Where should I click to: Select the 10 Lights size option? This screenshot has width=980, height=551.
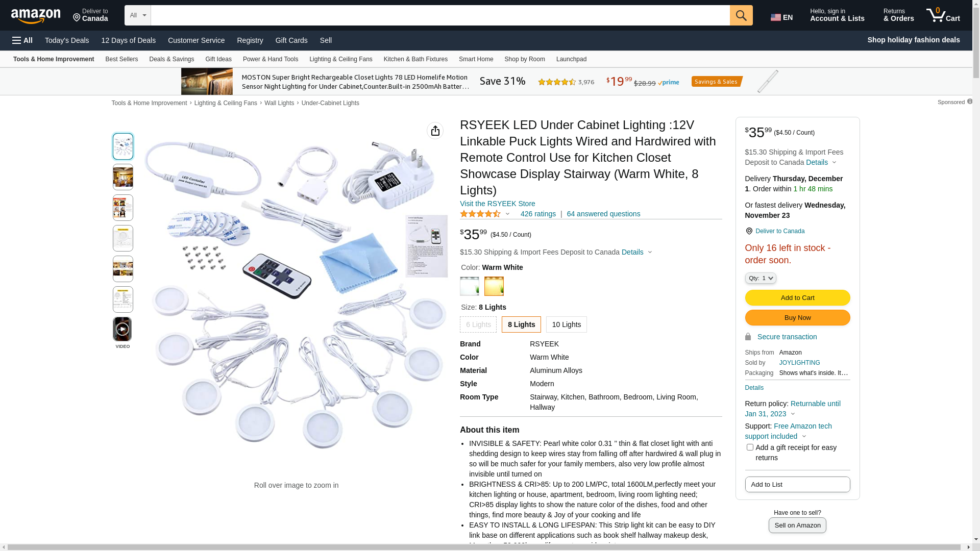(x=566, y=324)
